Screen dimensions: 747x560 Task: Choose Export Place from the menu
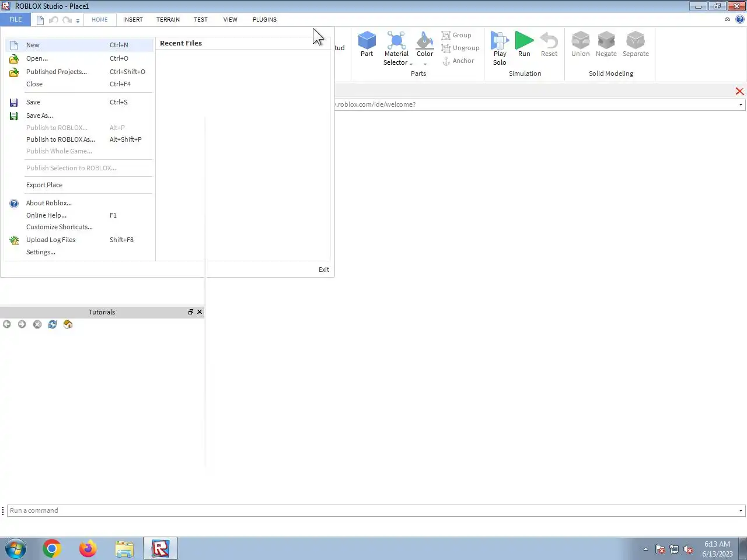coord(79,185)
